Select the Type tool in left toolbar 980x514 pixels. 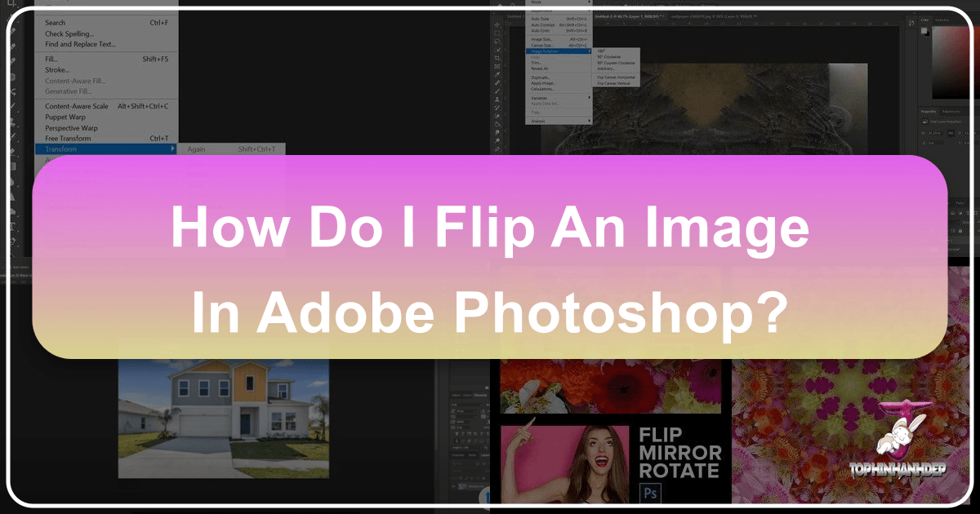click(x=13, y=226)
